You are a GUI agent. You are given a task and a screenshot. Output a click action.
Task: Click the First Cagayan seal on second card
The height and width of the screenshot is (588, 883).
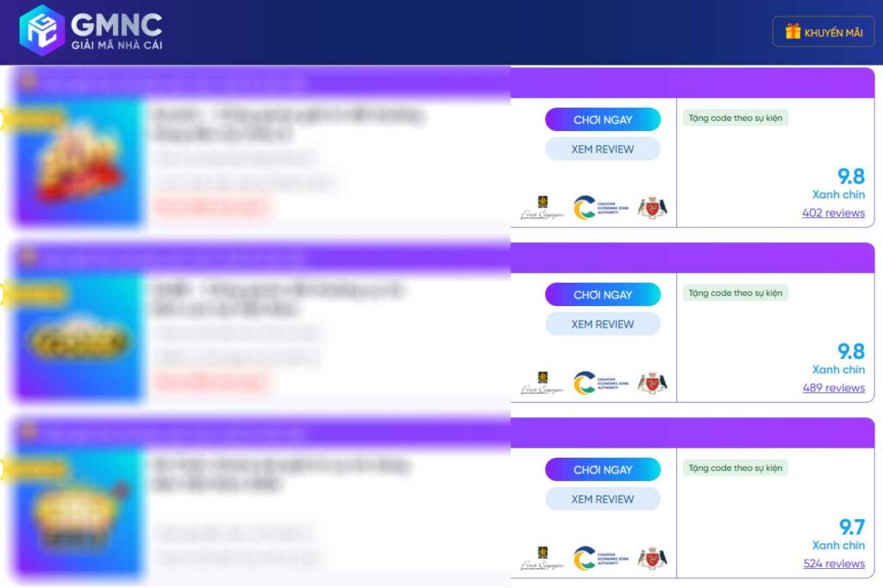[543, 381]
